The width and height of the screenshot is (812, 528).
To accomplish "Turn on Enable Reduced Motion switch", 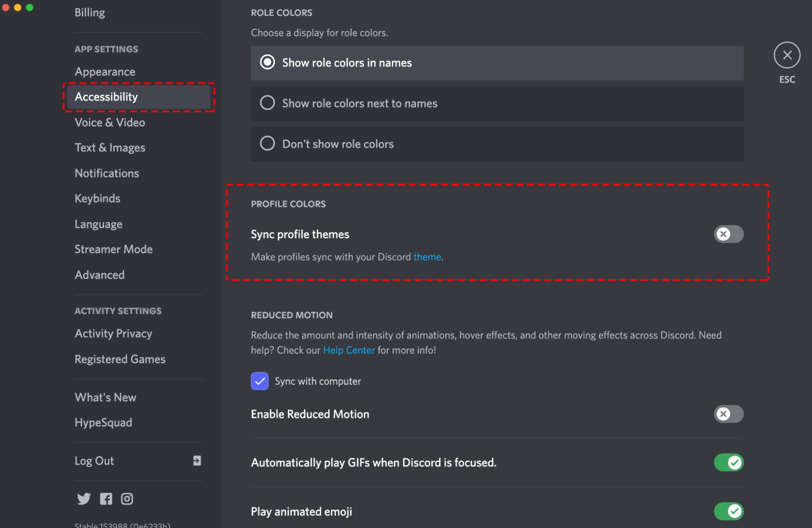I will [728, 414].
